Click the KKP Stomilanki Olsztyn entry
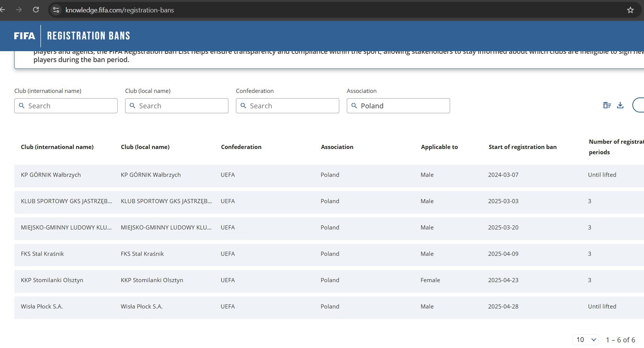 [52, 280]
